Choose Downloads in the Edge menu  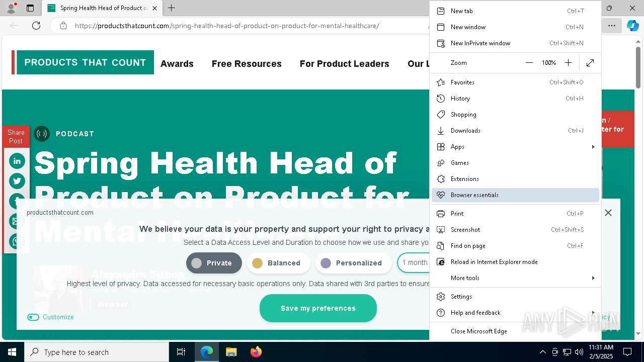tap(515, 131)
